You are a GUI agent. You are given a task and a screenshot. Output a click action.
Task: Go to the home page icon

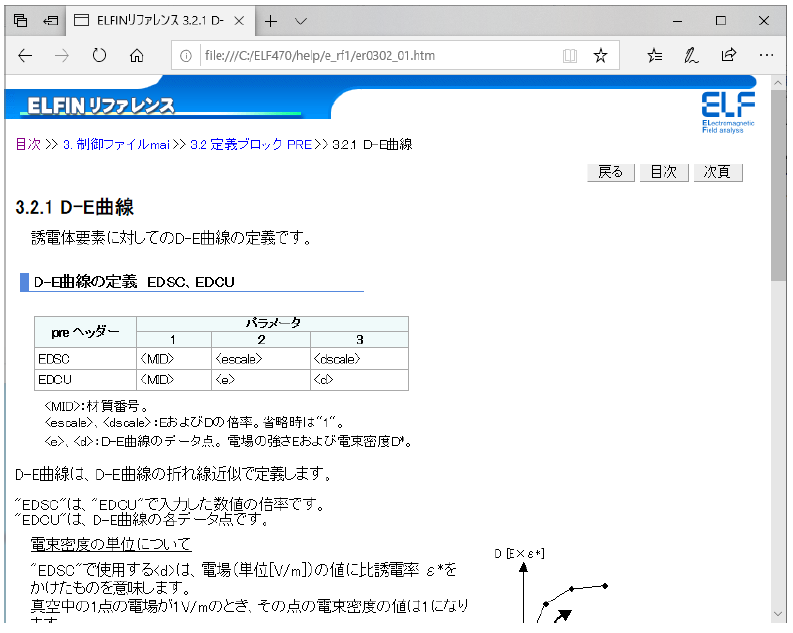point(137,56)
